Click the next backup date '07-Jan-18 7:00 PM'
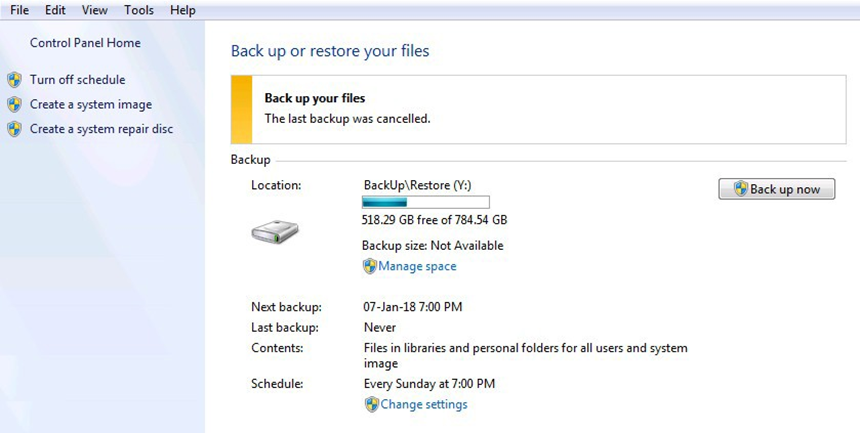Screen dimensions: 860x433 [412, 307]
